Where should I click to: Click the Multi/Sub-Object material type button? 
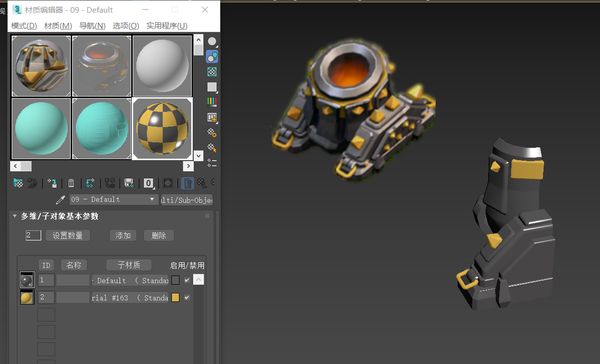pyautogui.click(x=187, y=200)
